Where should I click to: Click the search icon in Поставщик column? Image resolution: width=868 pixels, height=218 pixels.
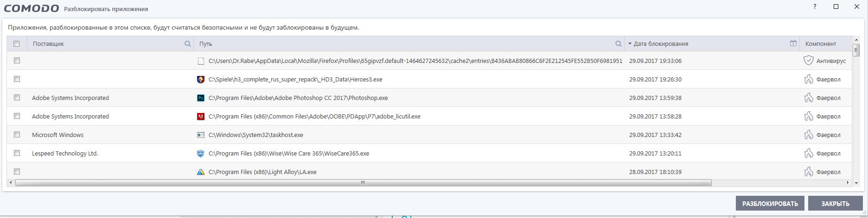[188, 44]
